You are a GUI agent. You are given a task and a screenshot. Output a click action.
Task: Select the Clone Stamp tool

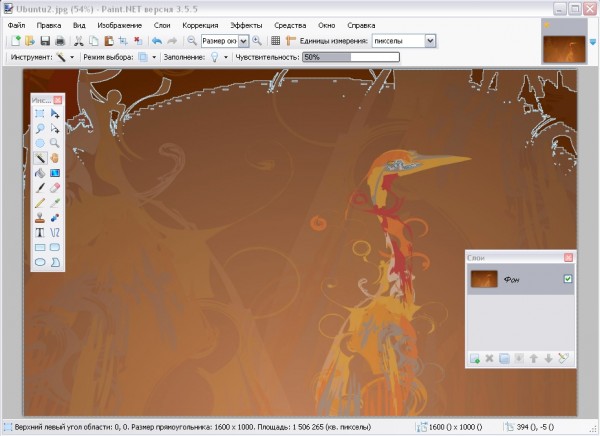pyautogui.click(x=40, y=218)
